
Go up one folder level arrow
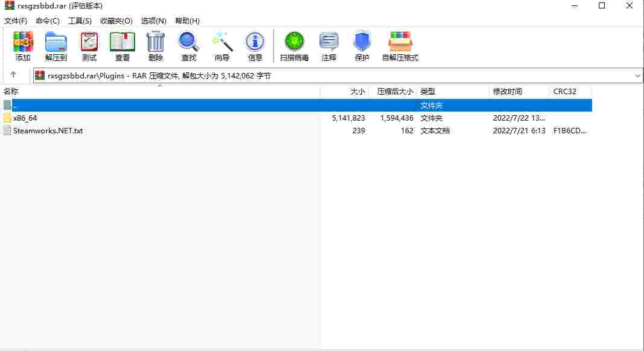[13, 75]
